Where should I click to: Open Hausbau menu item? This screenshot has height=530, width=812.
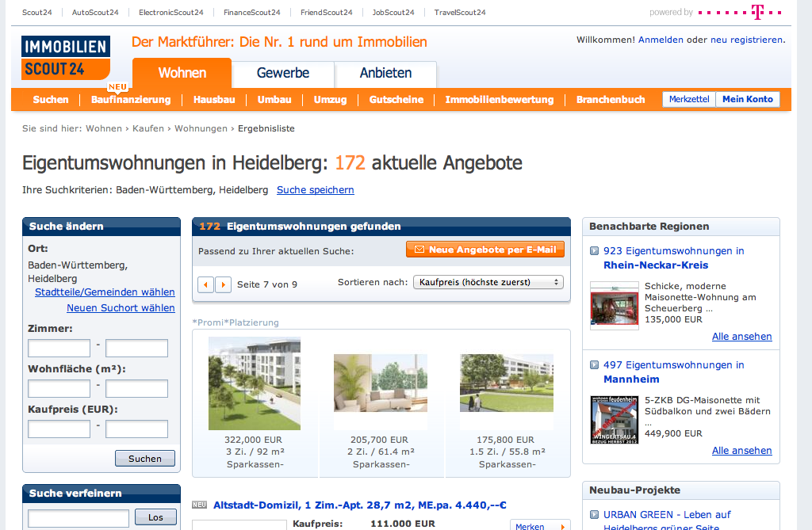coord(214,99)
